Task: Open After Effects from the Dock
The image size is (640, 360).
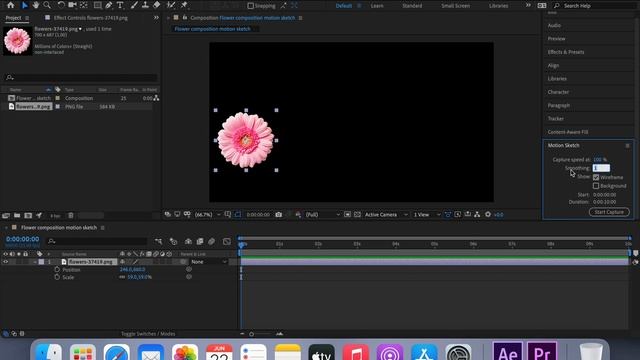Action: (508, 351)
